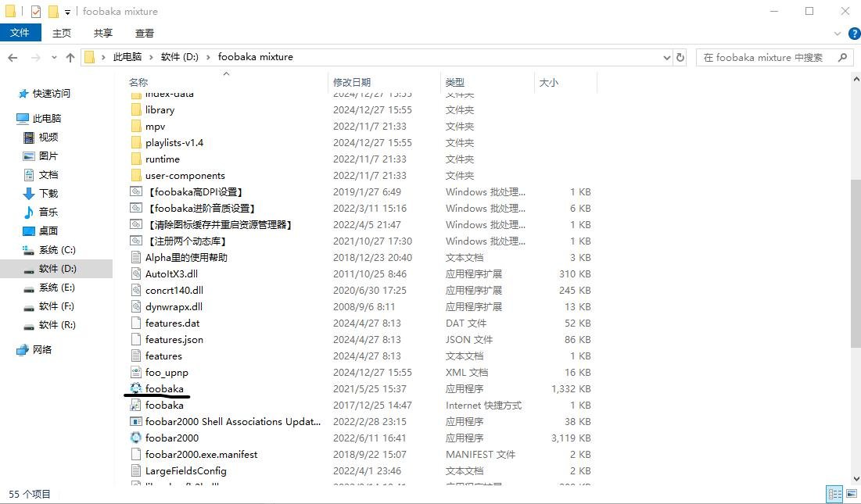Switch to large icons view in status bar
The image size is (861, 504).
tap(850, 494)
